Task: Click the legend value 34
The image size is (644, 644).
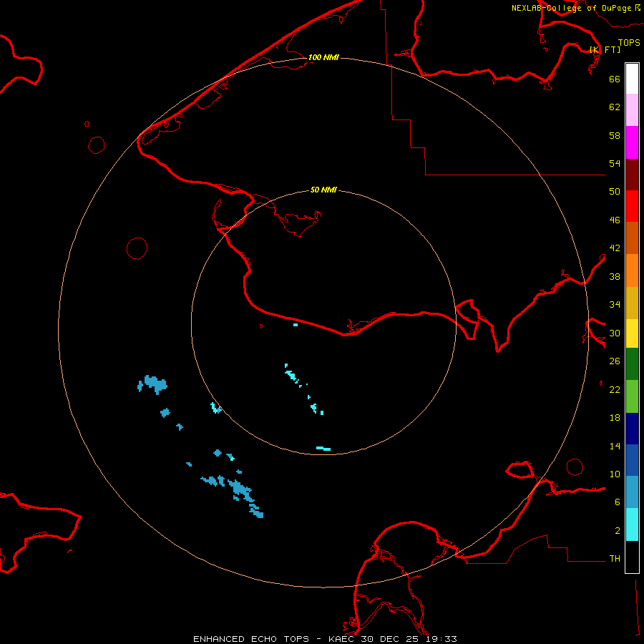Action: point(615,305)
